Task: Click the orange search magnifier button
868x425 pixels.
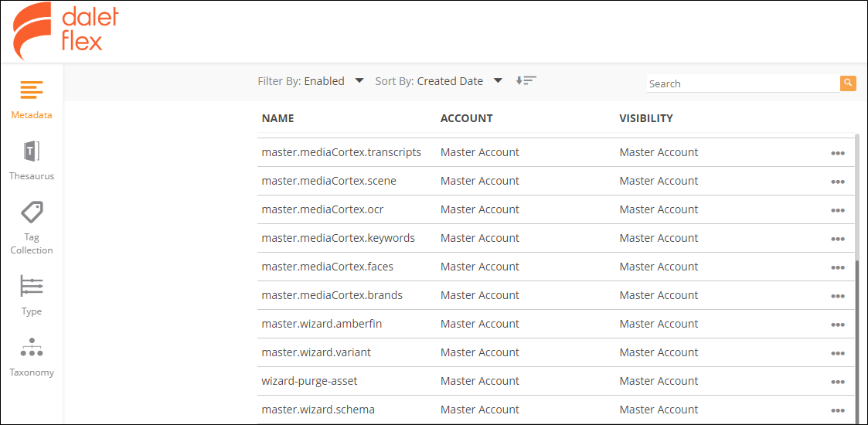Action: tap(848, 83)
